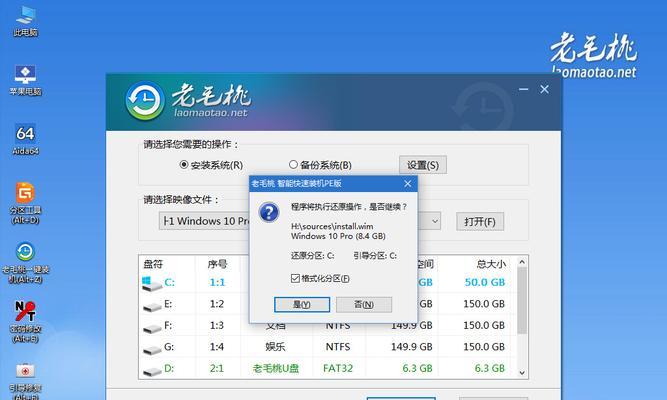Screen dimensions: 667x400
Task: Select the 安装系统(R) radio button
Action: (183, 165)
